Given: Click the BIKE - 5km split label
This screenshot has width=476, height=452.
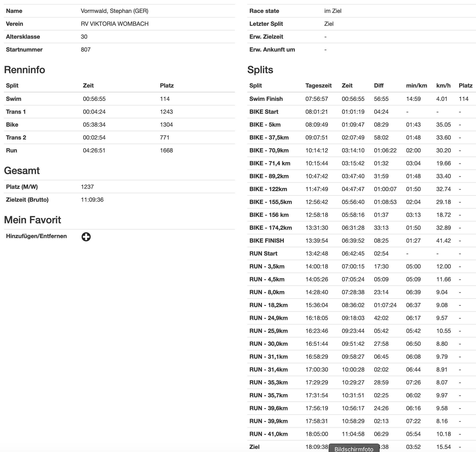Looking at the screenshot, I should coord(265,125).
